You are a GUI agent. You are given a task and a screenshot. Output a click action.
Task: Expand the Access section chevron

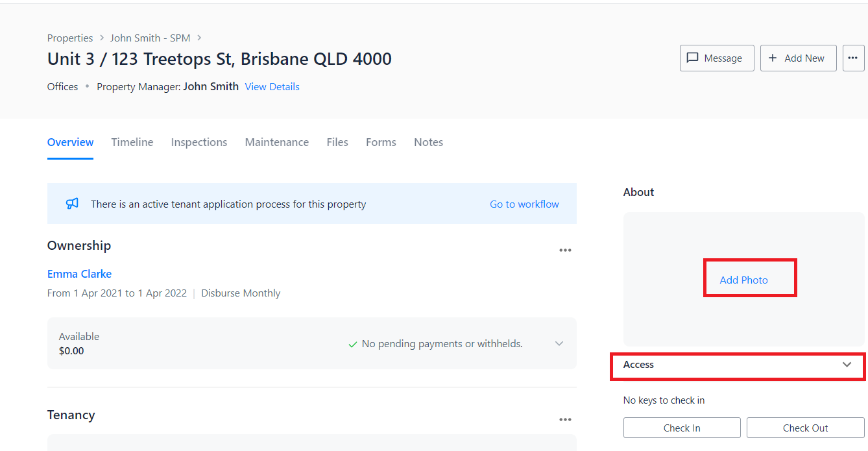pyautogui.click(x=847, y=365)
